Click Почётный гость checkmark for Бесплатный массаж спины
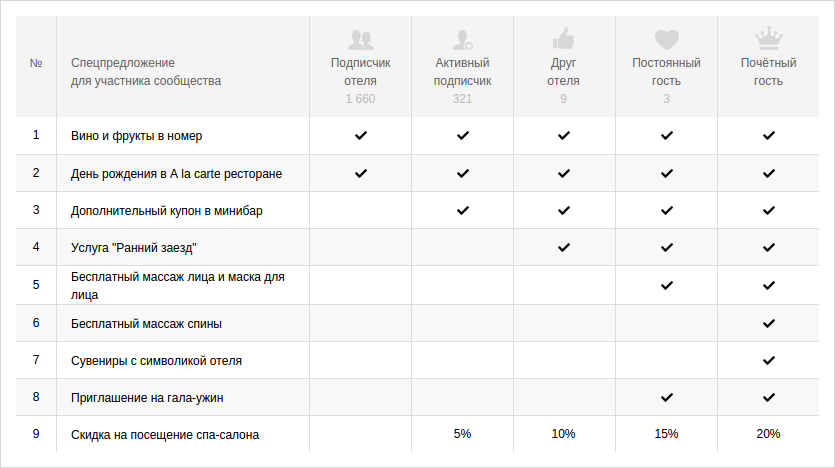Viewport: 835px width, 468px height. [768, 323]
